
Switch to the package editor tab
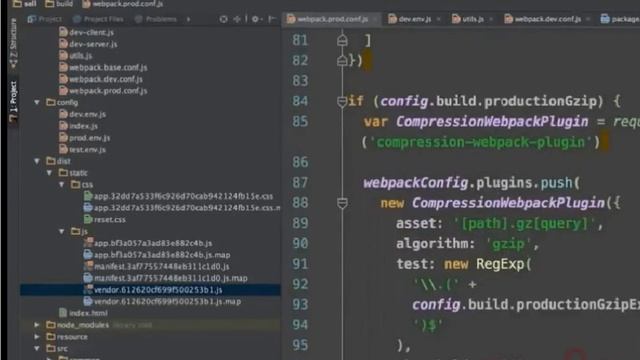pos(620,19)
